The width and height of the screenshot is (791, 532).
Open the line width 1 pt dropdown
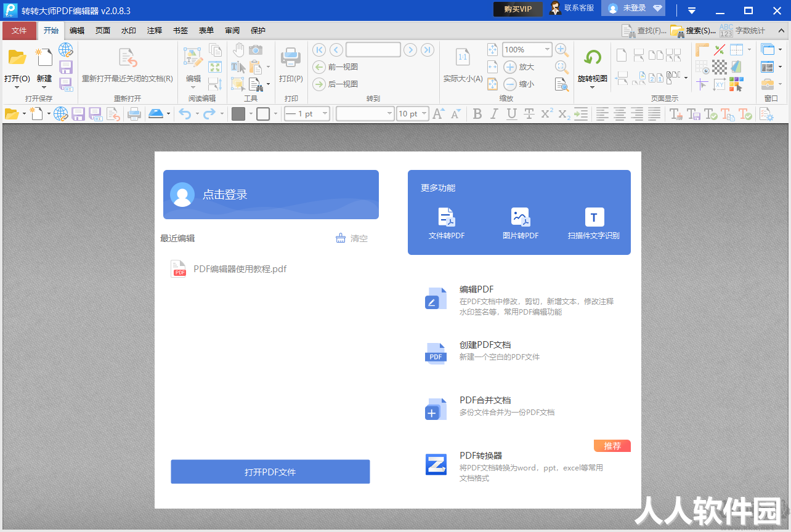(x=325, y=113)
